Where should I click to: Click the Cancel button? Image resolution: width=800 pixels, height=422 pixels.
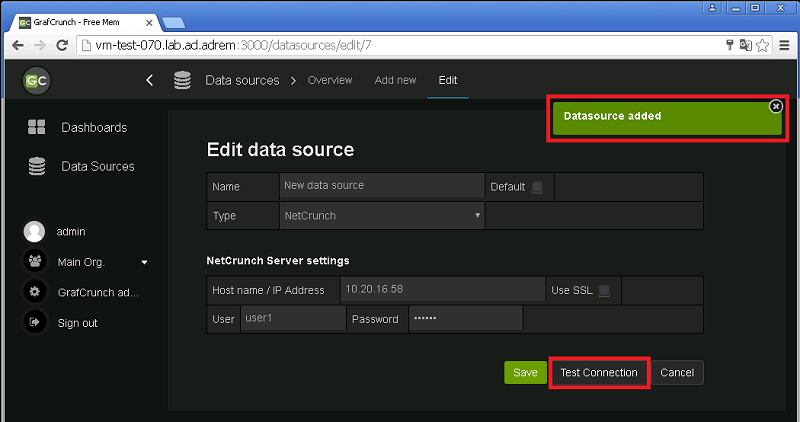pyautogui.click(x=677, y=373)
